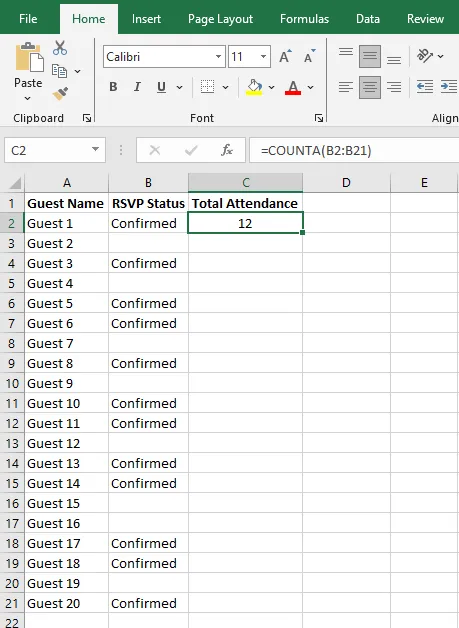The width and height of the screenshot is (459, 628).
Task: Expand the Name Box dropdown arrow
Action: 95,150
